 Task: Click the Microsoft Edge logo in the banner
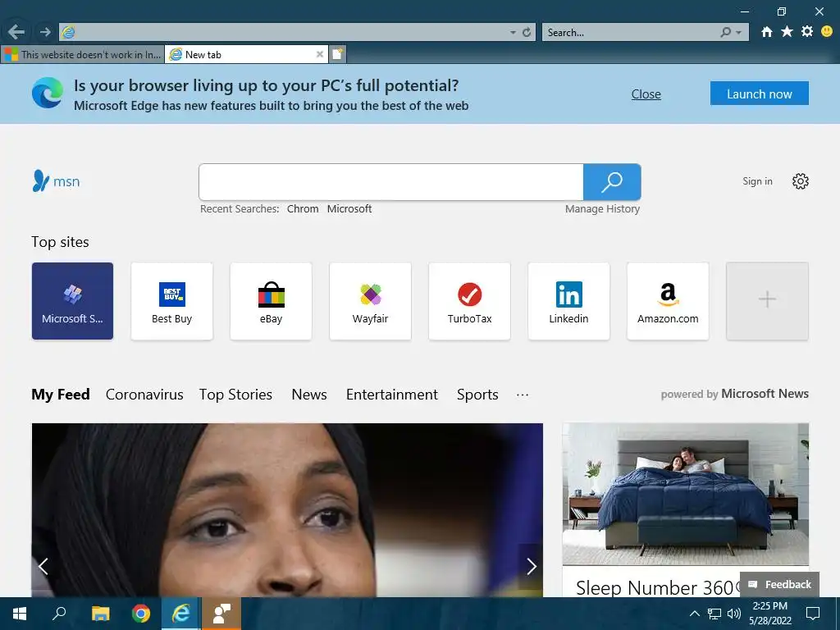tap(47, 93)
